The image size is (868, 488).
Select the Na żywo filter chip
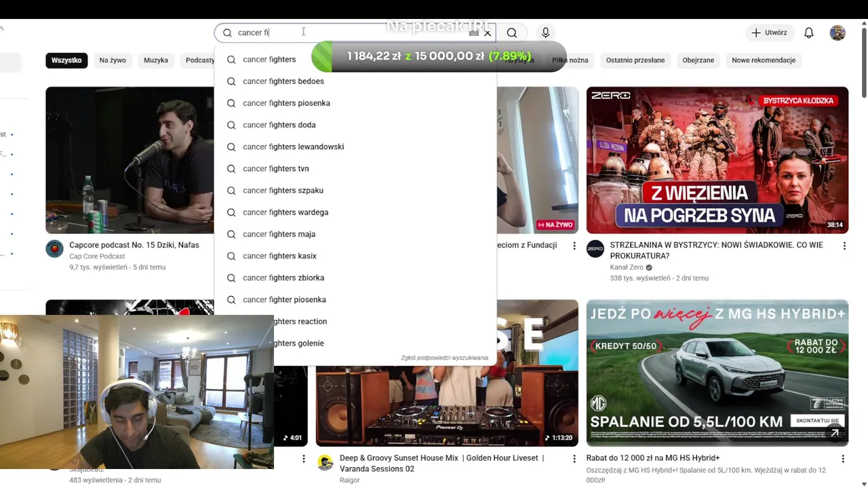[x=113, y=60]
